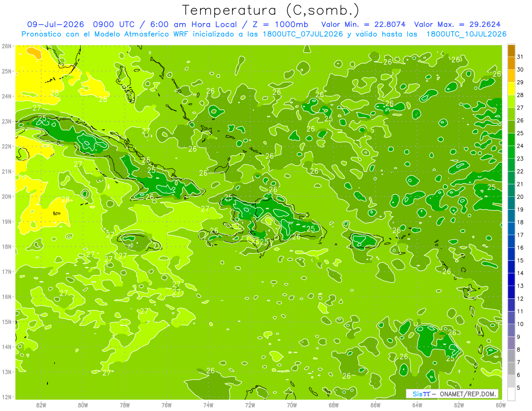Click the 80W longitude axis label
532x411 pixels.
point(82,405)
